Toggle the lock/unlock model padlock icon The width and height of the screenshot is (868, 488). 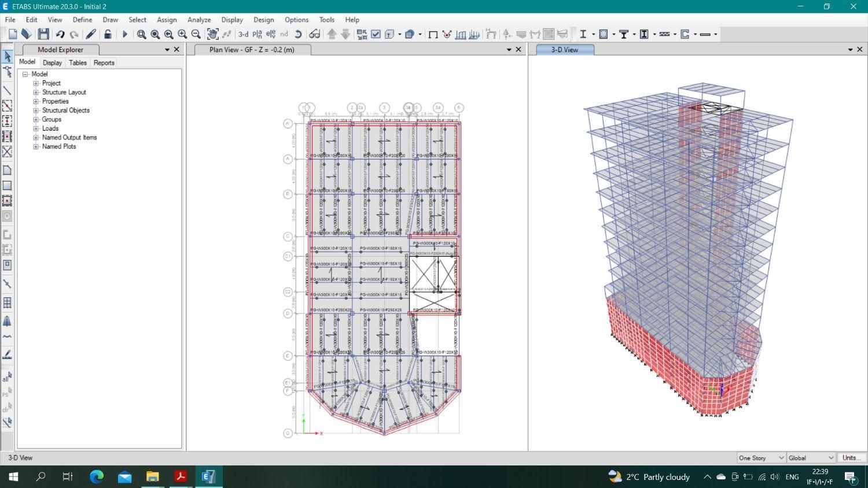108,35
